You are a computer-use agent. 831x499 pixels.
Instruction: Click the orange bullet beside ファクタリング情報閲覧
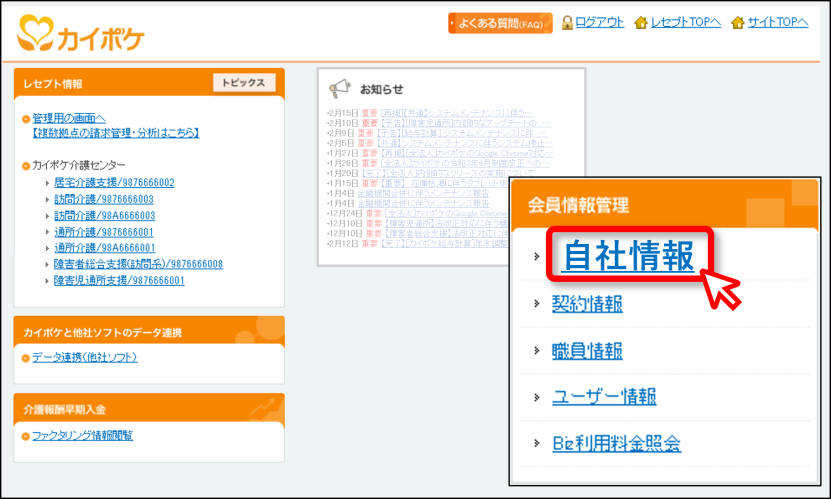[25, 436]
